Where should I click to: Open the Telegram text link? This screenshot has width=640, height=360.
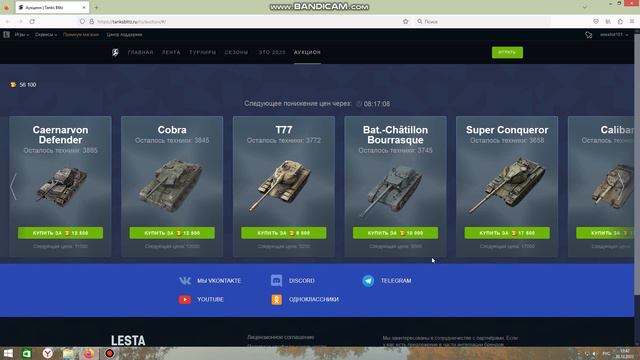pos(396,281)
